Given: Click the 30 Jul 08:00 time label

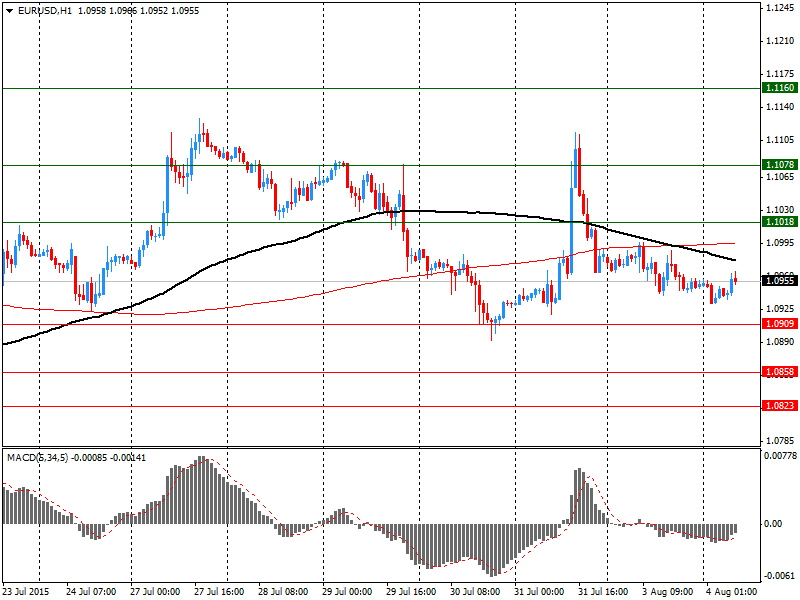Looking at the screenshot, I should pyautogui.click(x=475, y=592).
